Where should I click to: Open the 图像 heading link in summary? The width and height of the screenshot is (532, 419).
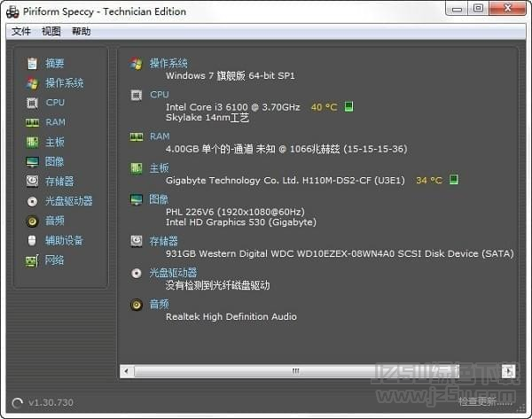[x=159, y=199]
